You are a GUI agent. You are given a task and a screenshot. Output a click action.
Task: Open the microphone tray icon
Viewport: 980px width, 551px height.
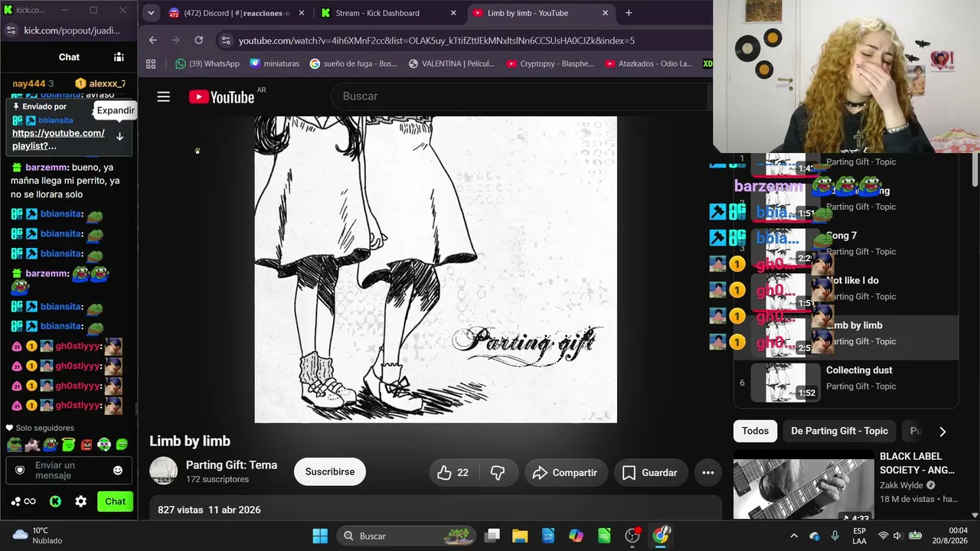coord(835,536)
